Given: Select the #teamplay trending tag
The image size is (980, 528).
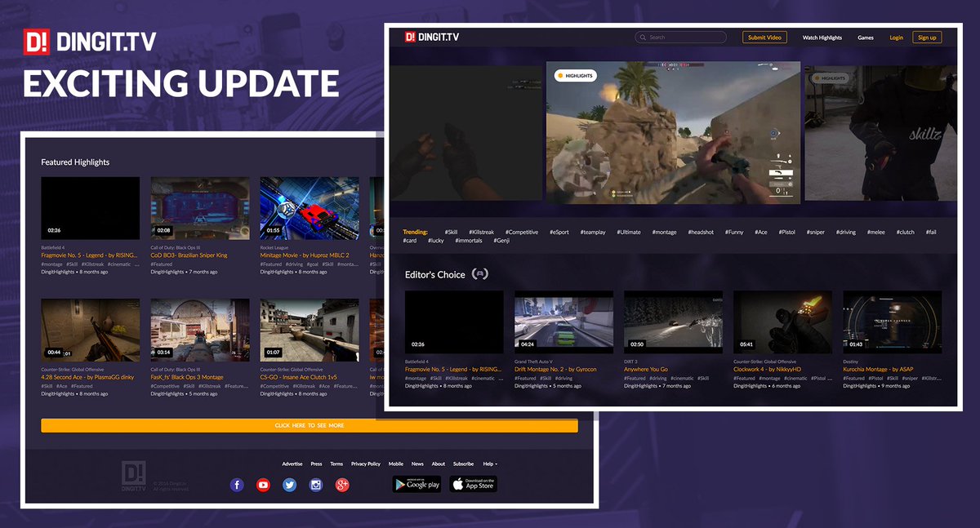Looking at the screenshot, I should 594,233.
